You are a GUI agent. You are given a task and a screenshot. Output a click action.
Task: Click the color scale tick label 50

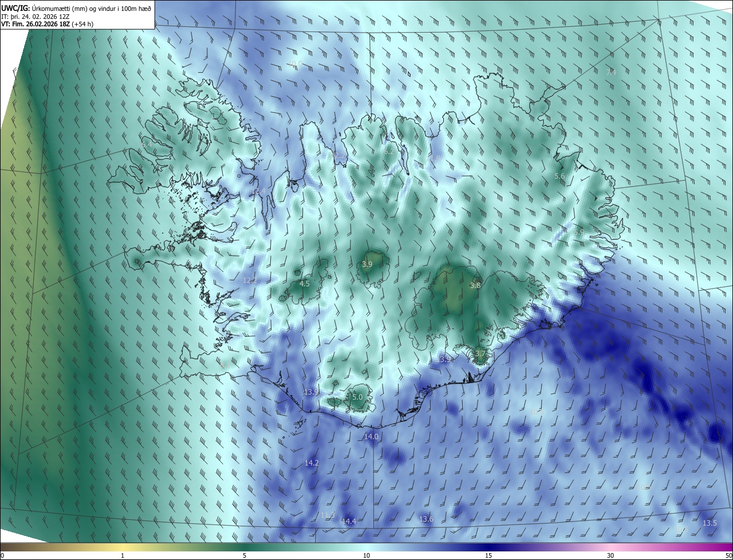click(x=728, y=555)
